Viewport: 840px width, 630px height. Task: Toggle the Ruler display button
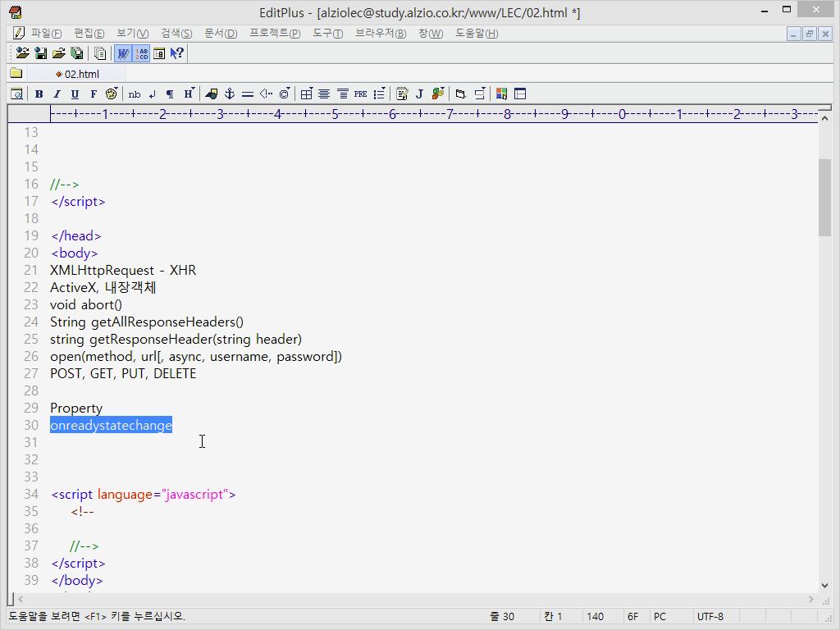click(159, 53)
